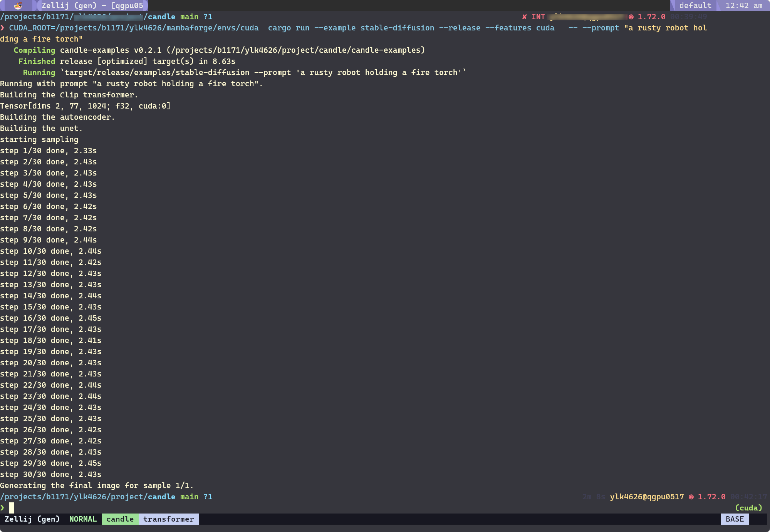Click the 12:42 am clock
The image size is (770, 532).
tap(743, 5)
